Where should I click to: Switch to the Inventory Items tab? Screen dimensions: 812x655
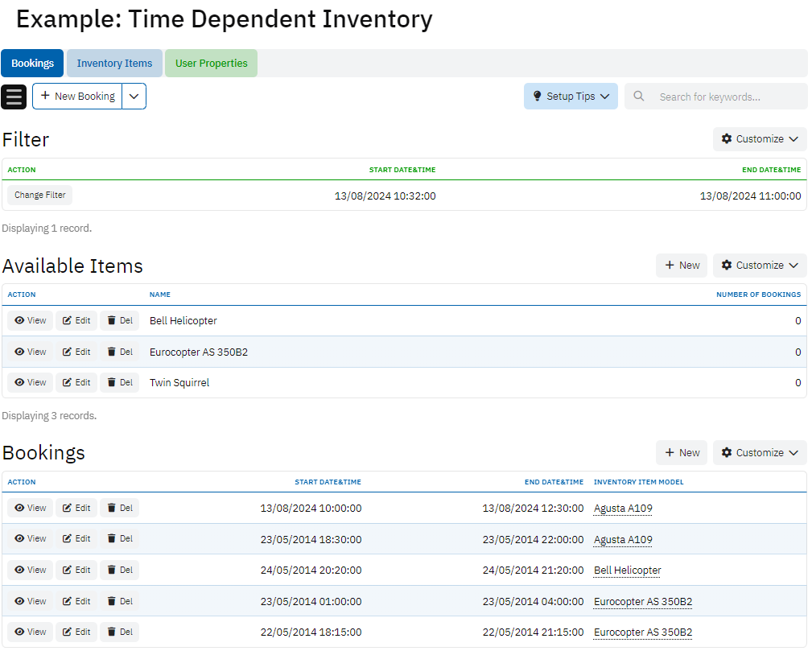(114, 64)
